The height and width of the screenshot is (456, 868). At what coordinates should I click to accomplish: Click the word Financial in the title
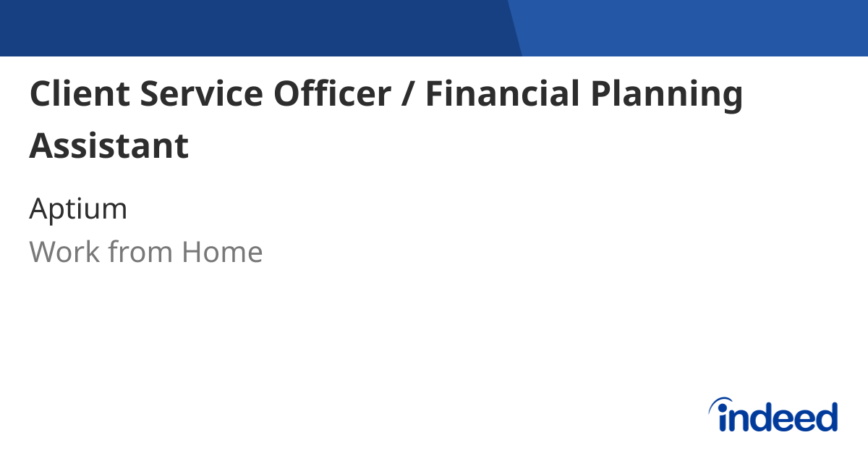click(503, 94)
